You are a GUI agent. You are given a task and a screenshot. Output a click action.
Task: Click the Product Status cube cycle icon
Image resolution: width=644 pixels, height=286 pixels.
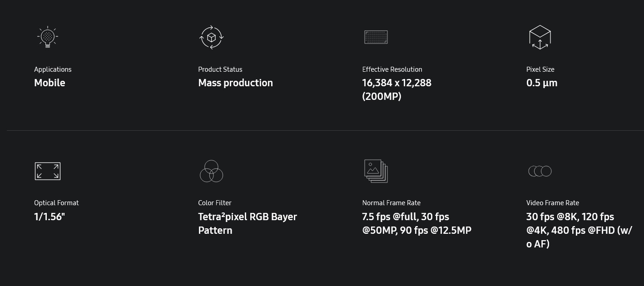pyautogui.click(x=211, y=37)
